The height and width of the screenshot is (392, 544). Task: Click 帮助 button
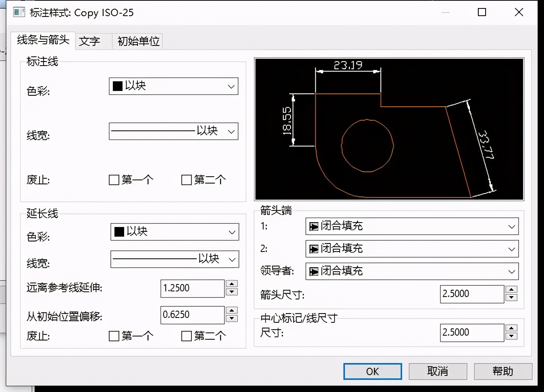(x=503, y=371)
